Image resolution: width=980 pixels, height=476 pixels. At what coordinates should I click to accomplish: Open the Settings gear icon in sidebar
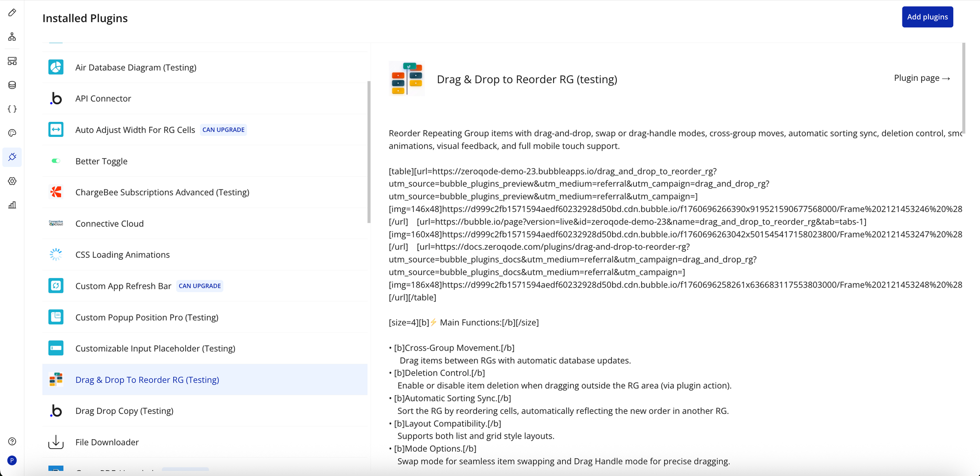point(12,181)
